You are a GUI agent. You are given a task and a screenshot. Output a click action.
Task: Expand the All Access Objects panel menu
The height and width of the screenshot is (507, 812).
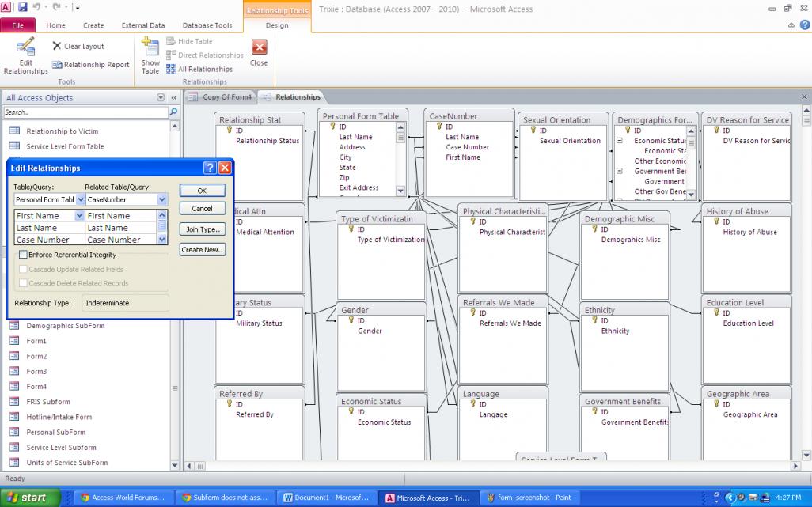[161, 98]
